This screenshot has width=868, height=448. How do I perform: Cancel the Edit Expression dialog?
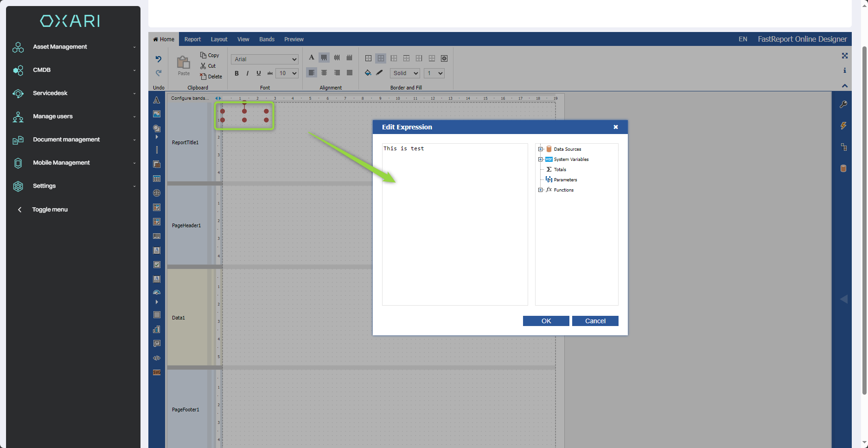click(x=595, y=321)
